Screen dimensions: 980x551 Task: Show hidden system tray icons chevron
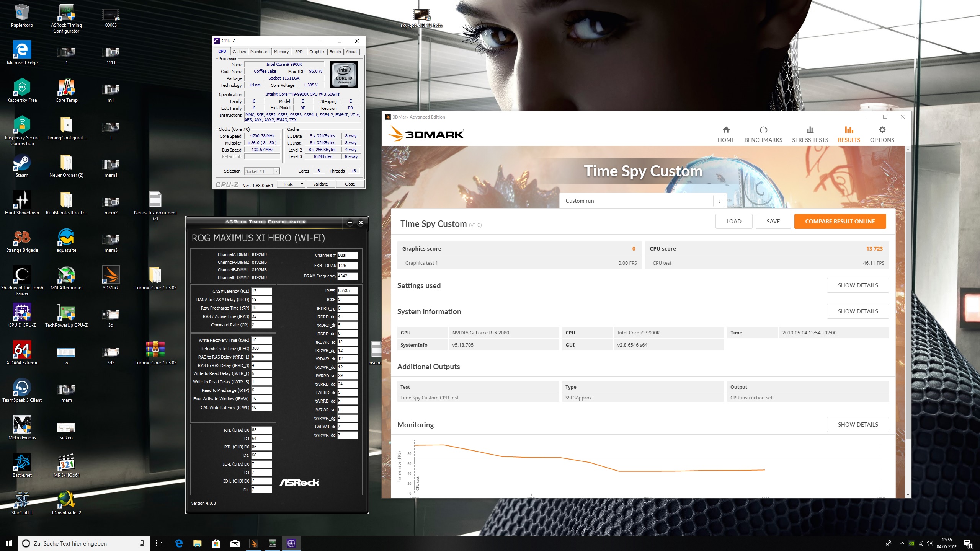pos(902,543)
